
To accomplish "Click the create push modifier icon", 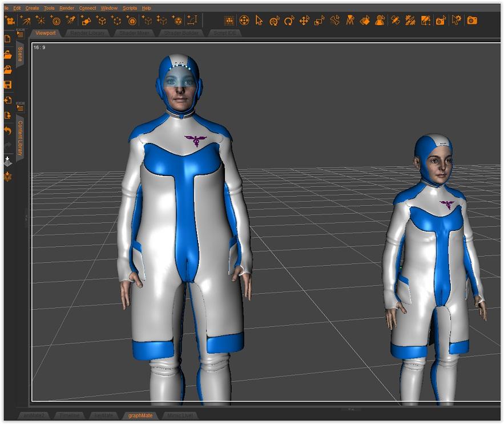I will [x=177, y=21].
